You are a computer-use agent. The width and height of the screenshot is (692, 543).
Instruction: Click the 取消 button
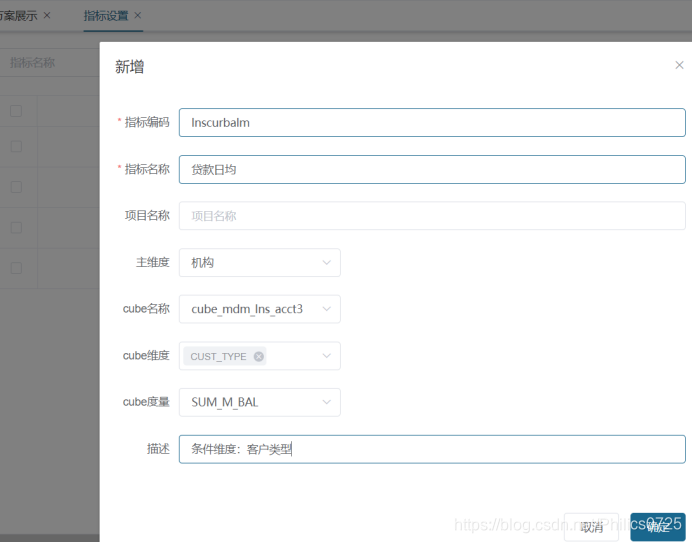click(591, 527)
